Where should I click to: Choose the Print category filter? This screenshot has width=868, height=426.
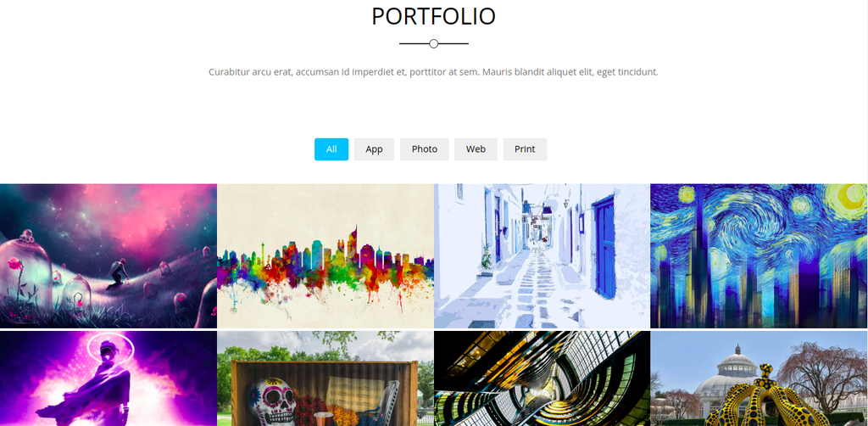[525, 149]
